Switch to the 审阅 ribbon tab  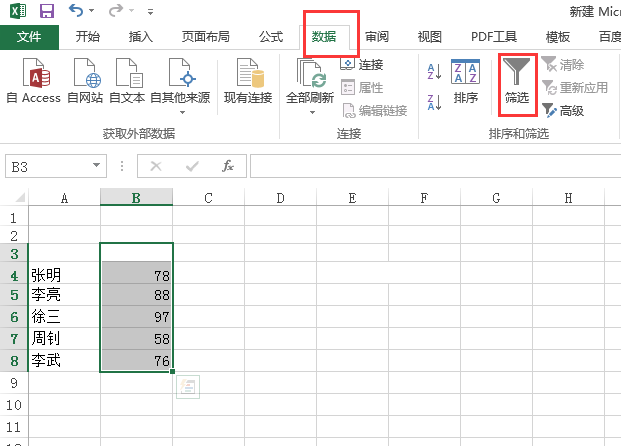[377, 37]
